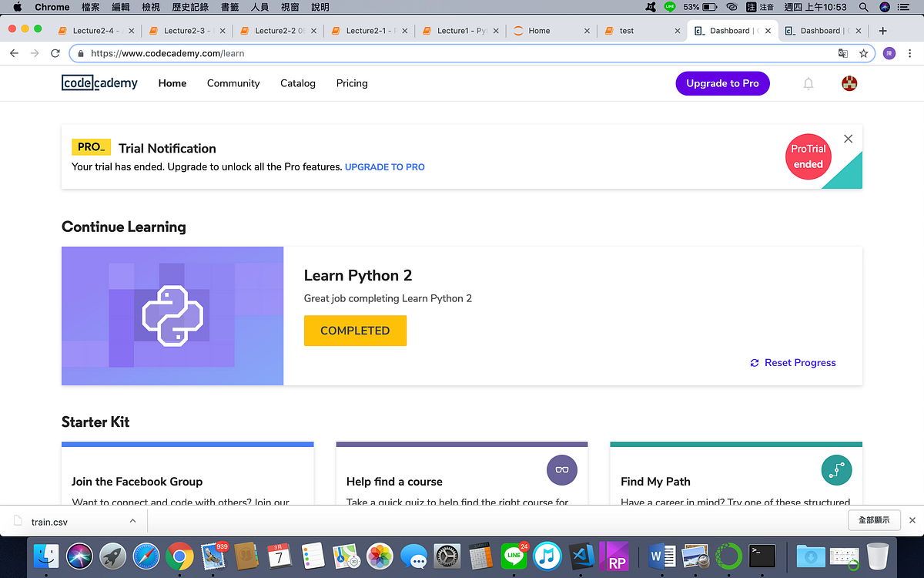The image size is (924, 578).
Task: Click the Upgrade to Pro button
Action: pyautogui.click(x=722, y=83)
